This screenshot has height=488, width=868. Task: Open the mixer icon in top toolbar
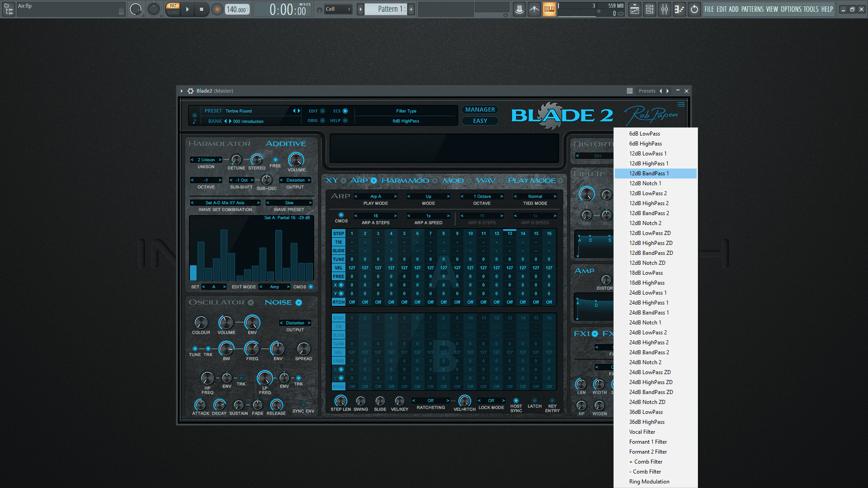point(665,9)
